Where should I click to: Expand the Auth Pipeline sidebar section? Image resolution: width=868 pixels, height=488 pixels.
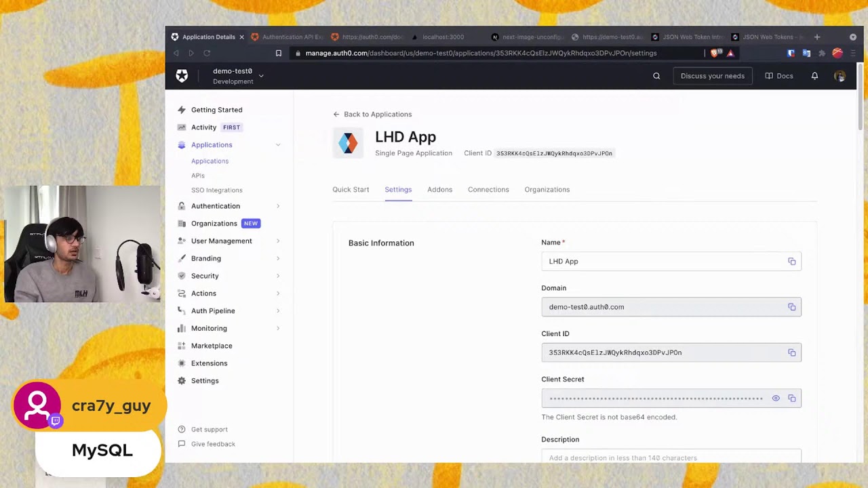[x=278, y=311]
